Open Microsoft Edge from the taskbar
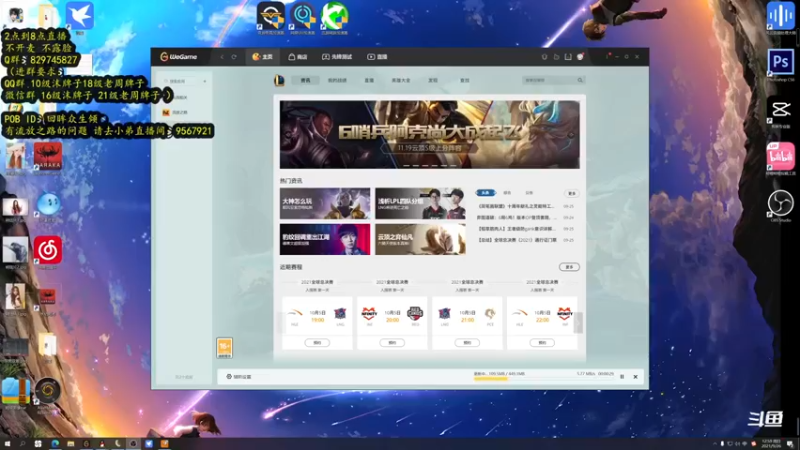This screenshot has height=450, width=800. point(55,444)
